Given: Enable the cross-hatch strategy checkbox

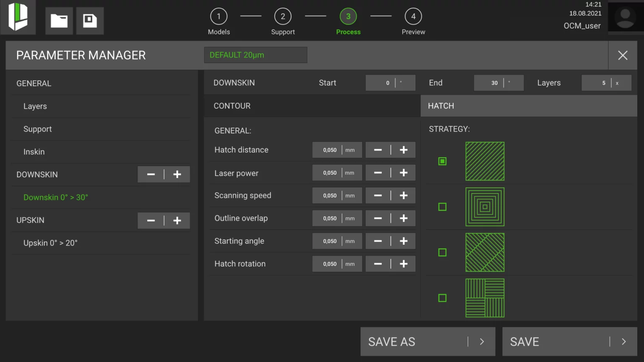Looking at the screenshot, I should coord(442,252).
